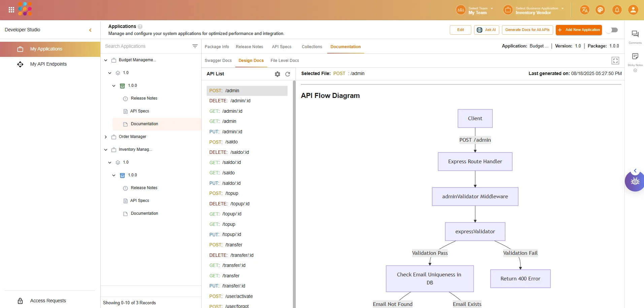Click the language translate icon
This screenshot has width=644, height=308.
point(585,10)
